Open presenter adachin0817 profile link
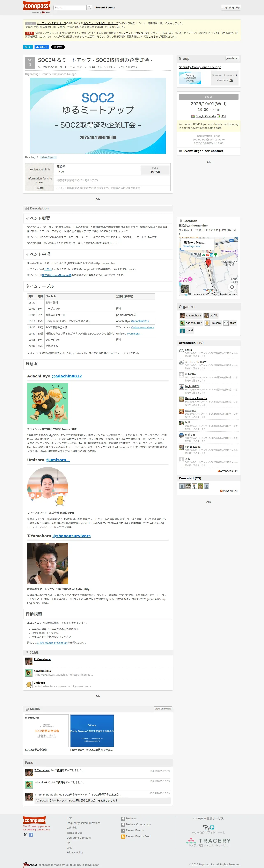The height and width of the screenshot is (868, 264). point(43,671)
